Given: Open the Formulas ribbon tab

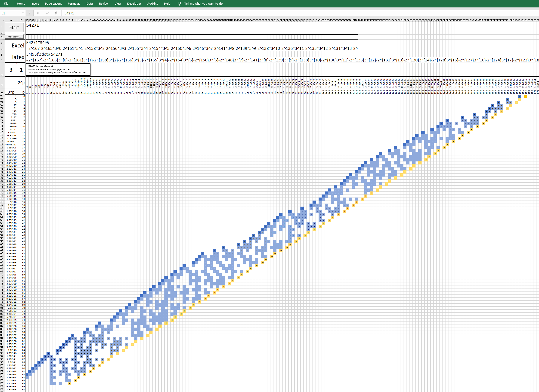Looking at the screenshot, I should click(74, 3).
